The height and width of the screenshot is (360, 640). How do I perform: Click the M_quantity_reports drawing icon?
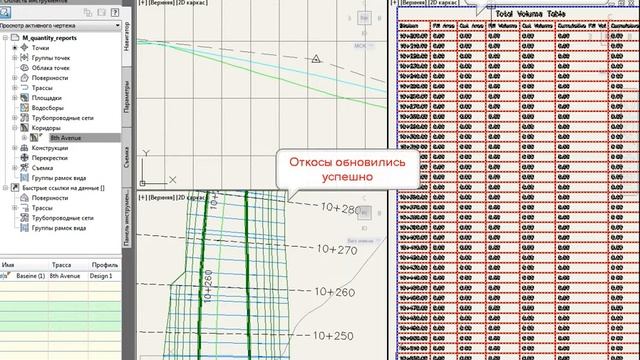pos(15,38)
